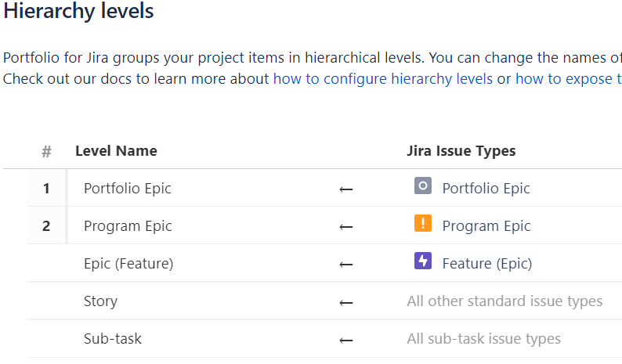Image resolution: width=622 pixels, height=364 pixels.
Task: Click the arrow in the Sub-task row
Action: tap(346, 341)
